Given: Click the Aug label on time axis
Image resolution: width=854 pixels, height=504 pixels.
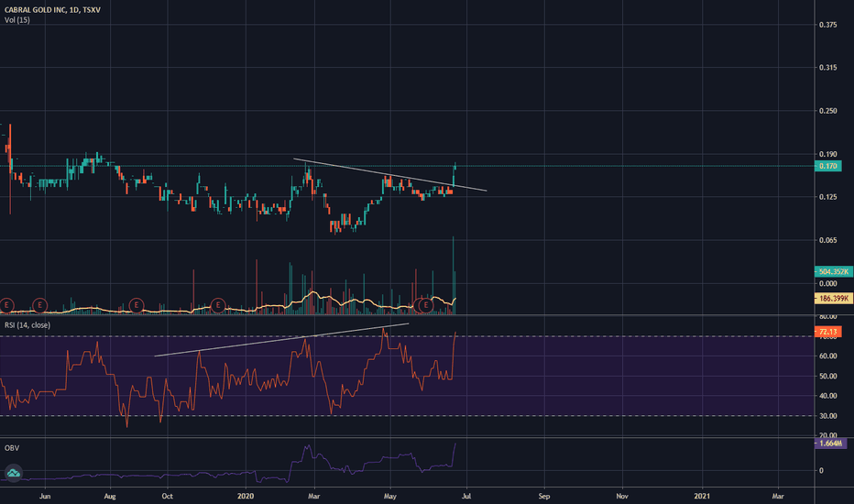Looking at the screenshot, I should click(110, 497).
